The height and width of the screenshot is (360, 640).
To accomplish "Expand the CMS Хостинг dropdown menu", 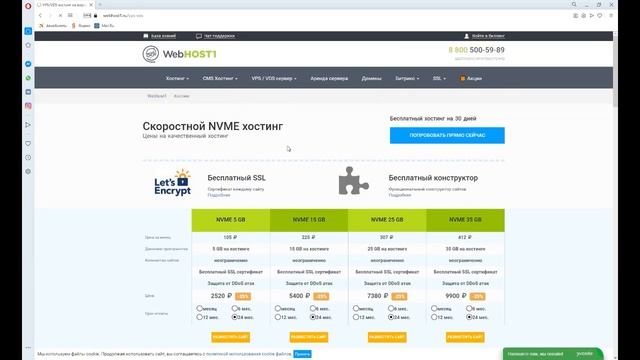I will click(220, 78).
